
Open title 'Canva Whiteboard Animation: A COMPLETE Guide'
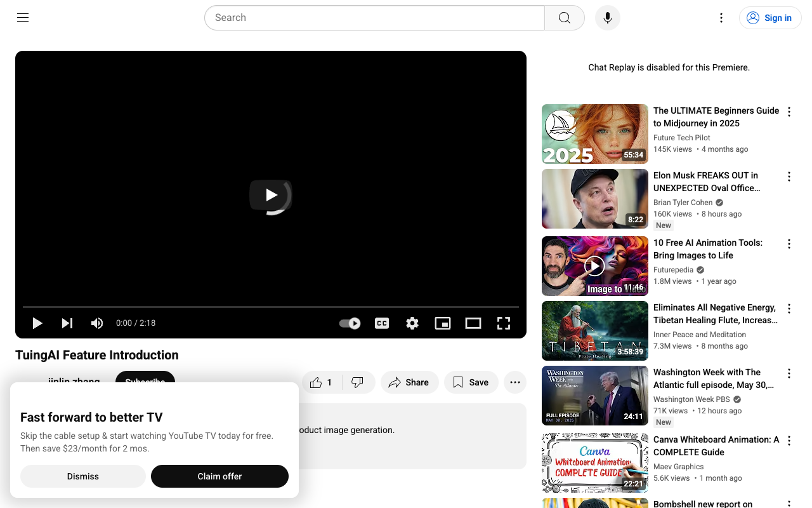pos(716,446)
